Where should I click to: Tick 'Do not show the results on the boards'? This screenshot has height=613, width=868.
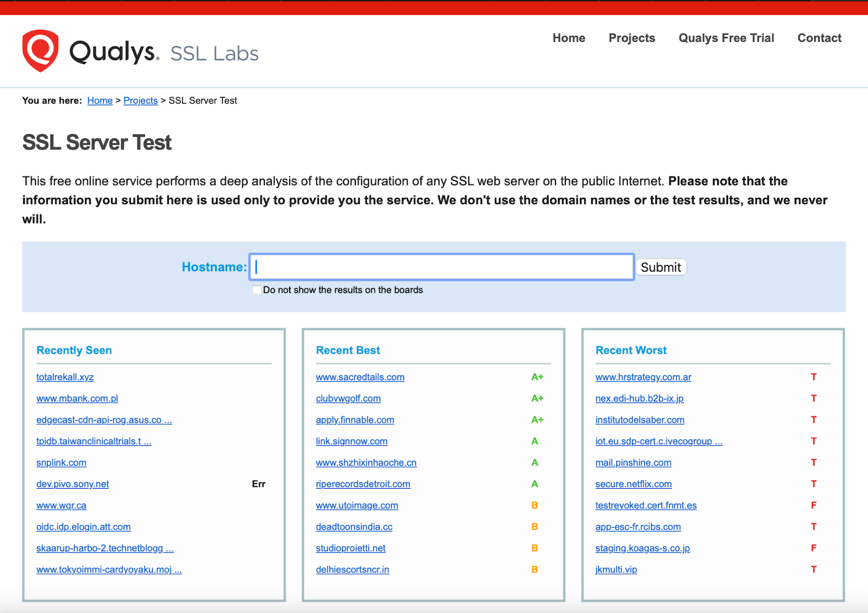pyautogui.click(x=257, y=290)
